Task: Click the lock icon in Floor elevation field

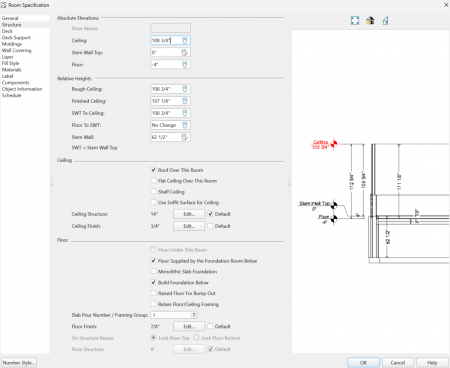Action: coord(185,64)
